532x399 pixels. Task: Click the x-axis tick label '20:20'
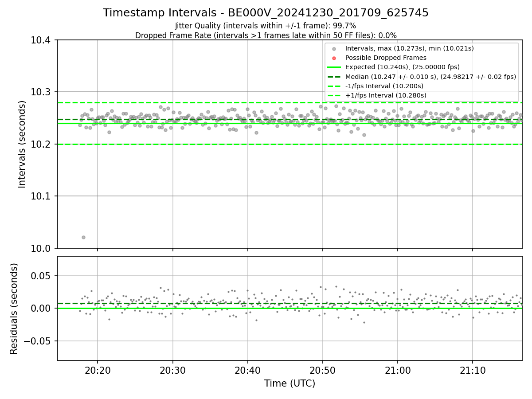pyautogui.click(x=98, y=370)
